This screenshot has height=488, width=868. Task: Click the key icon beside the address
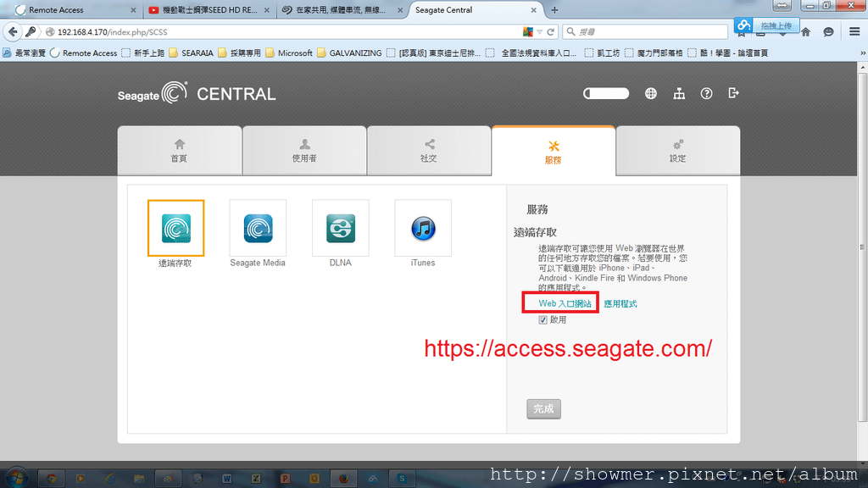click(31, 32)
